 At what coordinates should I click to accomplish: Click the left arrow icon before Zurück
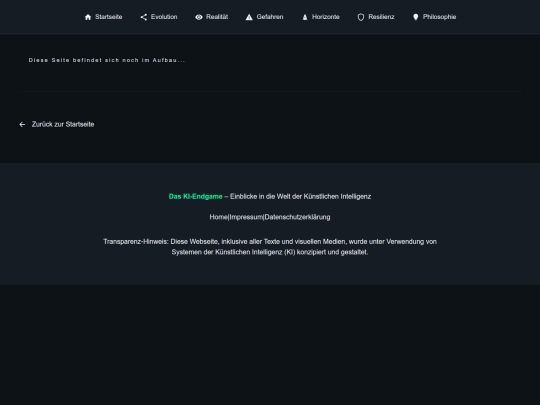pyautogui.click(x=22, y=125)
